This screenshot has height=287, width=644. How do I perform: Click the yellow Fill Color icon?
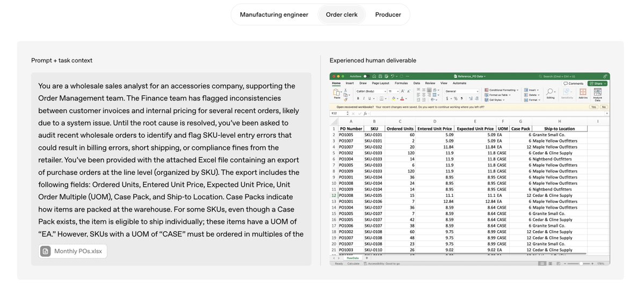[394, 98]
